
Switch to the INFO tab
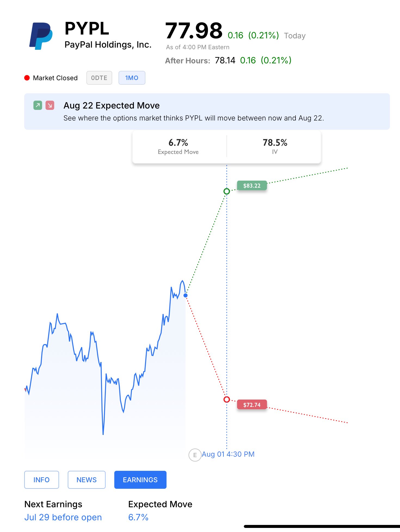41,480
